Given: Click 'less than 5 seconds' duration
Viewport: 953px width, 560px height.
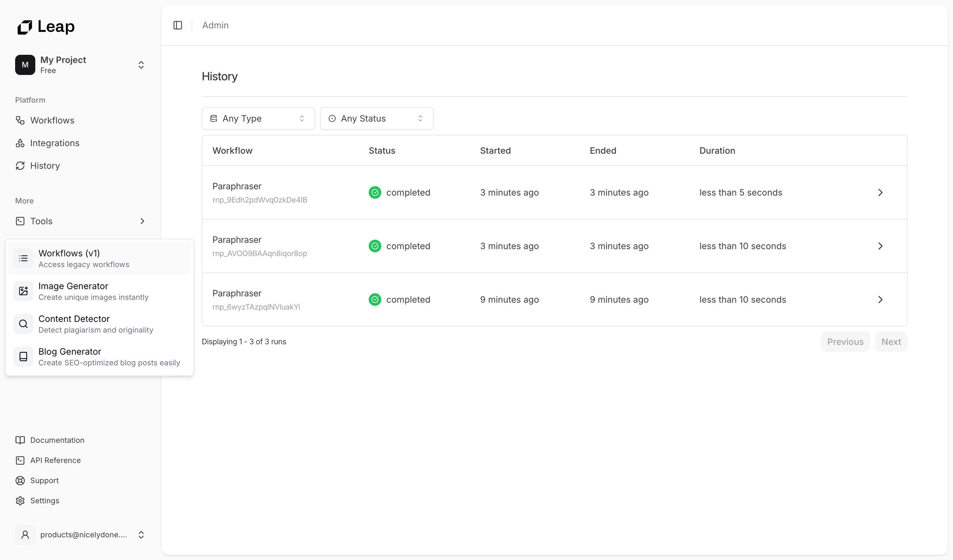Looking at the screenshot, I should coord(741,192).
